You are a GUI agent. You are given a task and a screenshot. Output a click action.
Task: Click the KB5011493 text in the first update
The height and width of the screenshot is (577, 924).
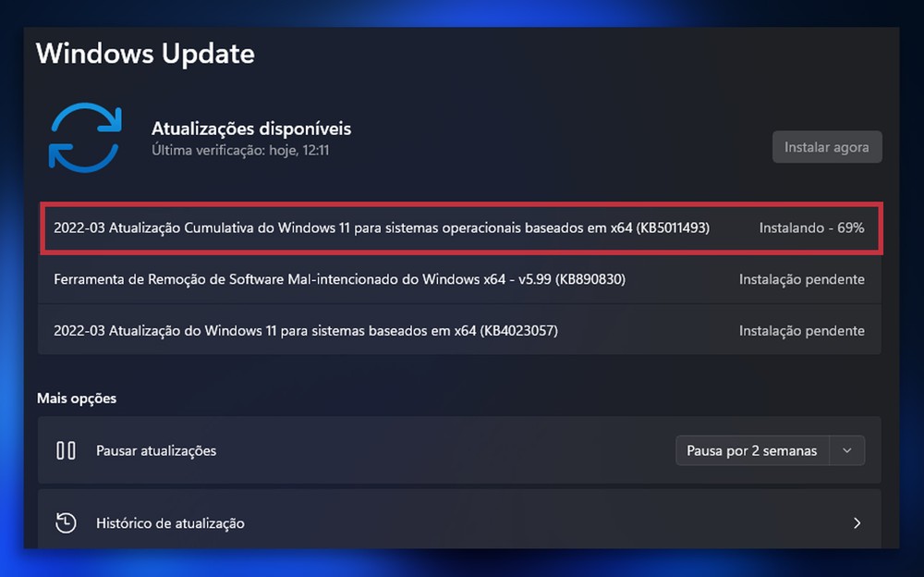click(673, 227)
